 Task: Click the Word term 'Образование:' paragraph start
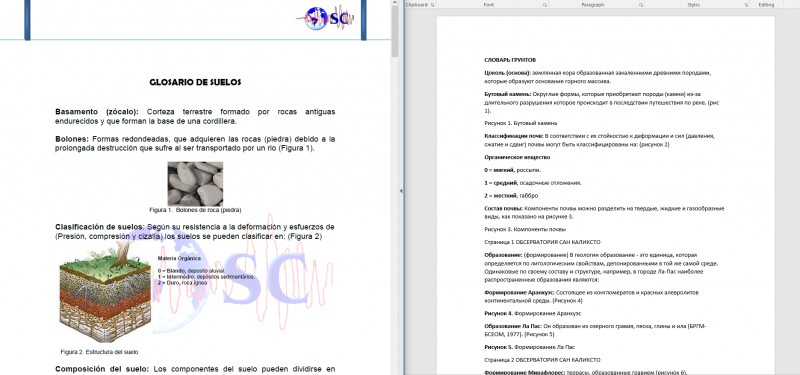coord(503,255)
